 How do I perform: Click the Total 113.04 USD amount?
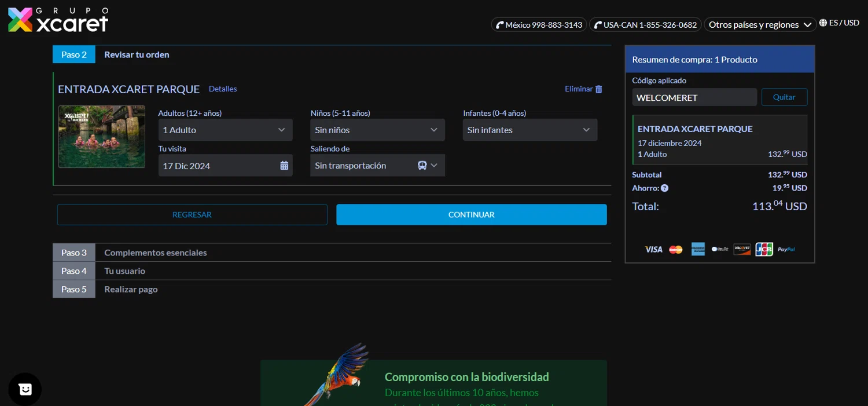(x=779, y=206)
